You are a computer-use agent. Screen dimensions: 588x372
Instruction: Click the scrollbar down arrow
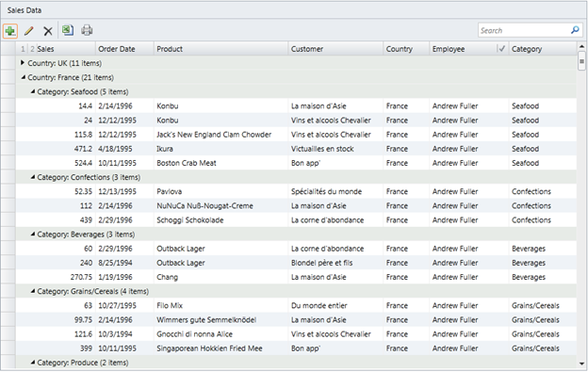coord(581,364)
